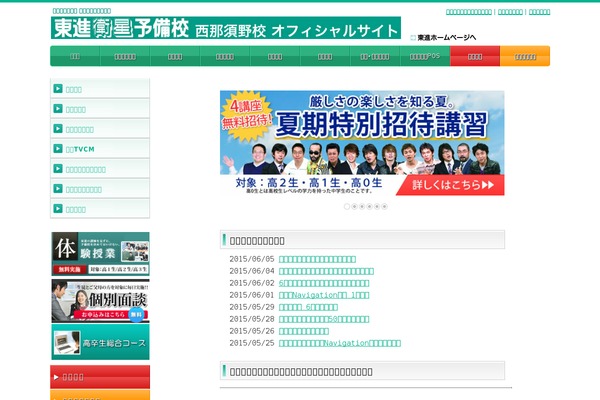Open the orange tab in the top navigation bar
Image resolution: width=600 pixels, height=400 pixels.
tap(525, 56)
